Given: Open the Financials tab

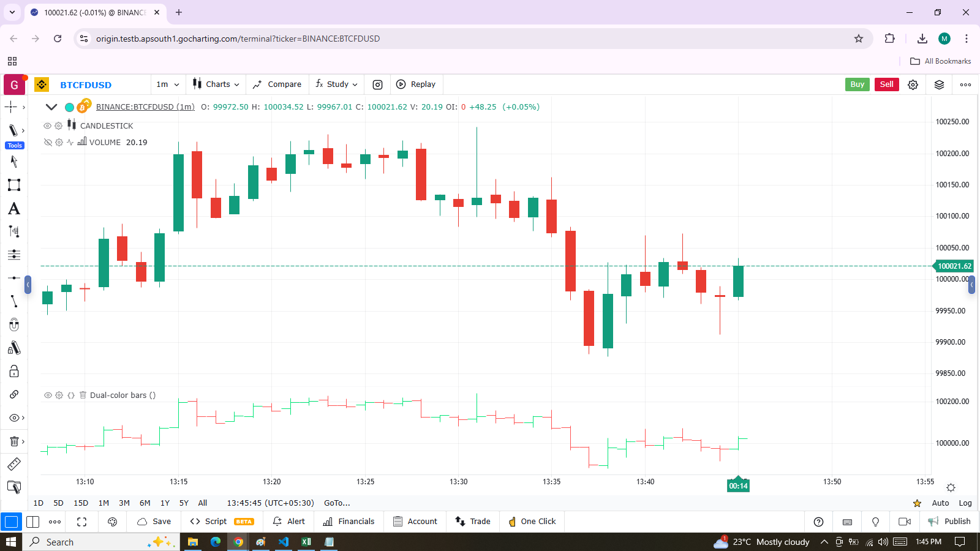Looking at the screenshot, I should [349, 522].
